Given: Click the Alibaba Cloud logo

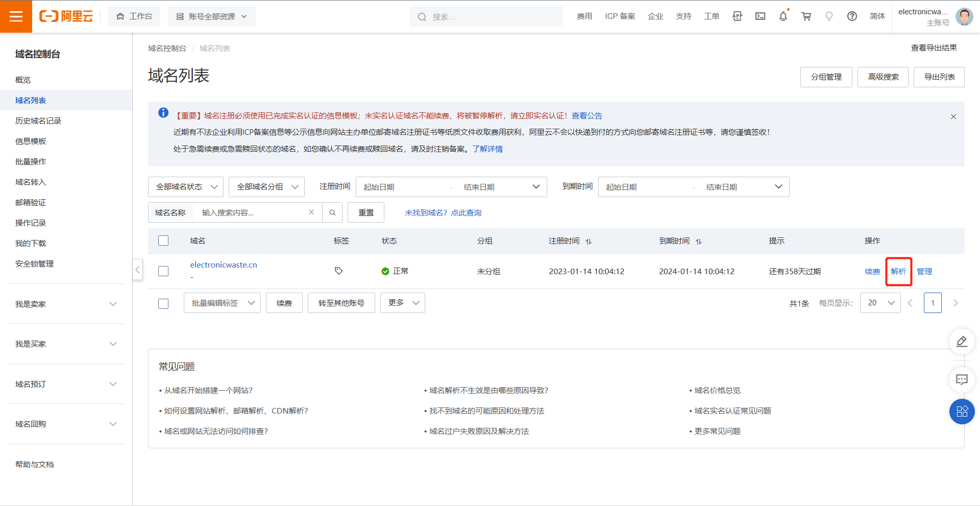Looking at the screenshot, I should pyautogui.click(x=66, y=16).
